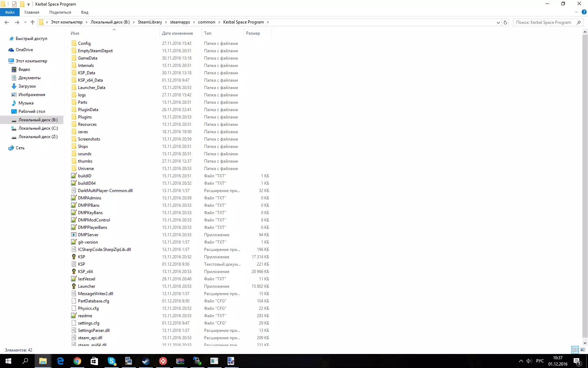Click the vertical scrollbar down arrow
Viewport: 588px width, 368px height.
pos(585,343)
